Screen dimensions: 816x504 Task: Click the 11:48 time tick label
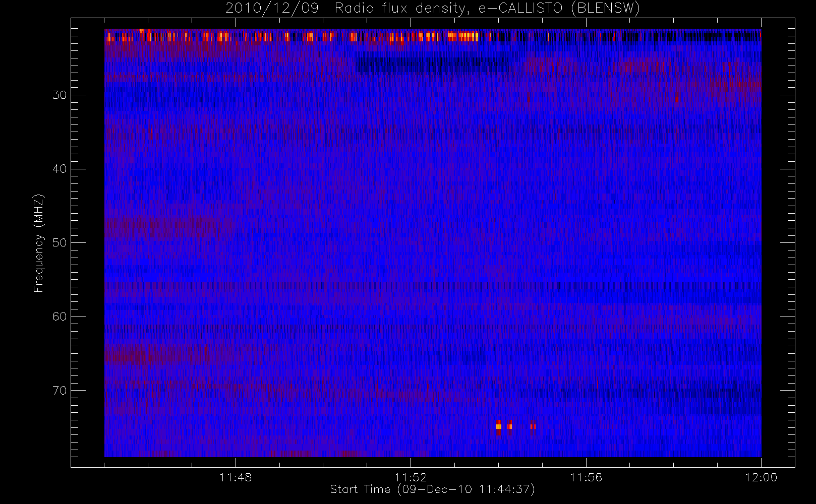coord(236,477)
